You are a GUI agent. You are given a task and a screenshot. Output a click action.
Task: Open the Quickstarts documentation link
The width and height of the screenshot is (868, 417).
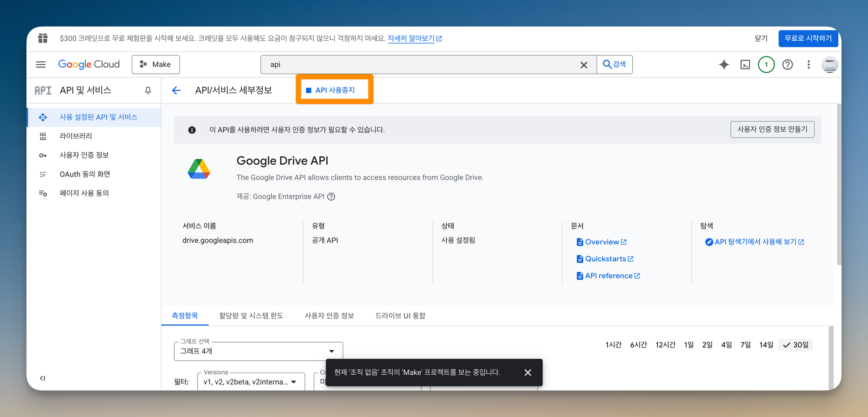605,259
